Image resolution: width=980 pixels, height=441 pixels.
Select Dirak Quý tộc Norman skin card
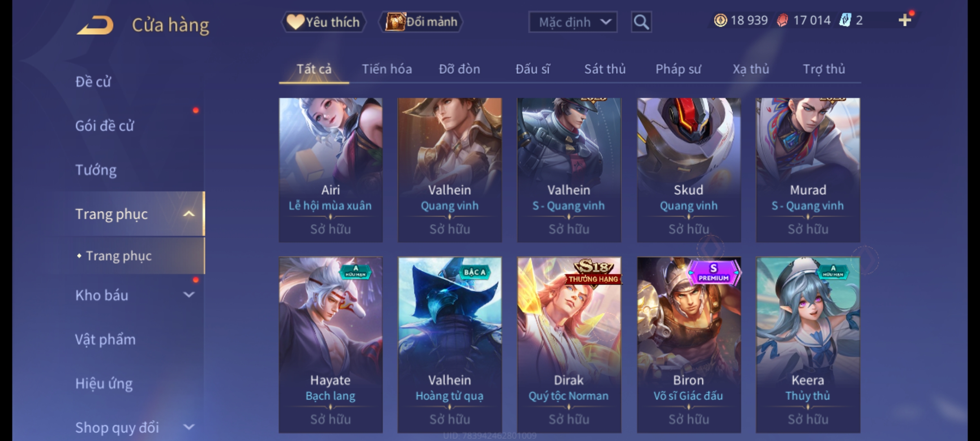tap(569, 345)
